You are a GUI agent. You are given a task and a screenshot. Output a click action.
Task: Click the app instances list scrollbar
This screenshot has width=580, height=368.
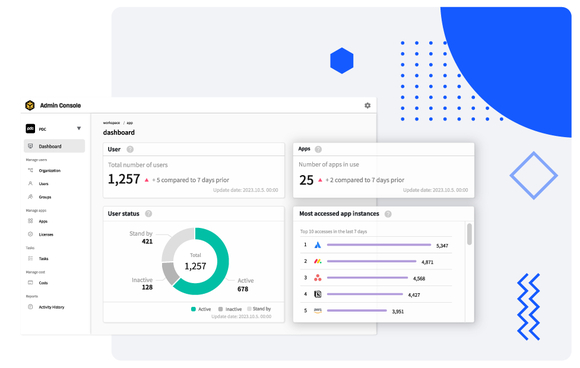click(469, 234)
